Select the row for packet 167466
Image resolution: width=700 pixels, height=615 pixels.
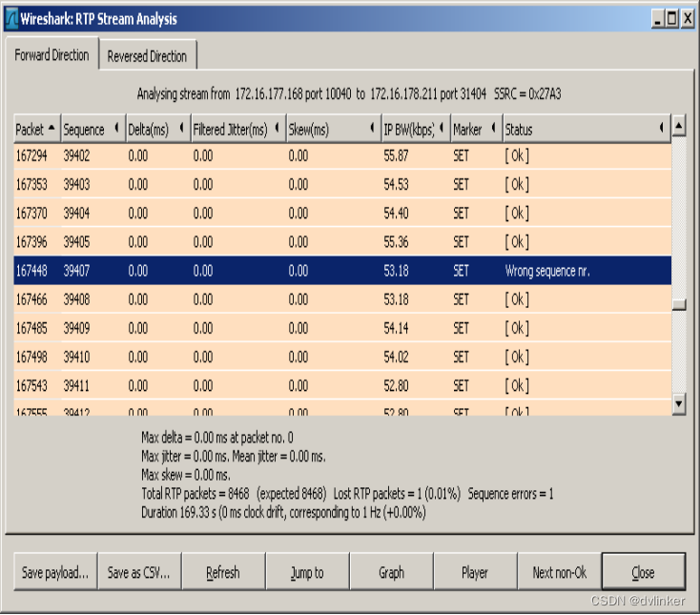pyautogui.click(x=342, y=299)
